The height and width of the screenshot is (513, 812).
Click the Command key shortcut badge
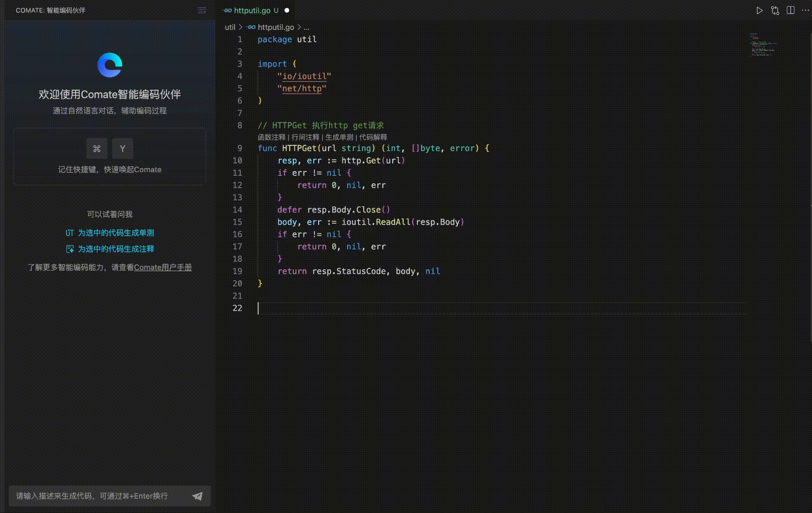(97, 149)
